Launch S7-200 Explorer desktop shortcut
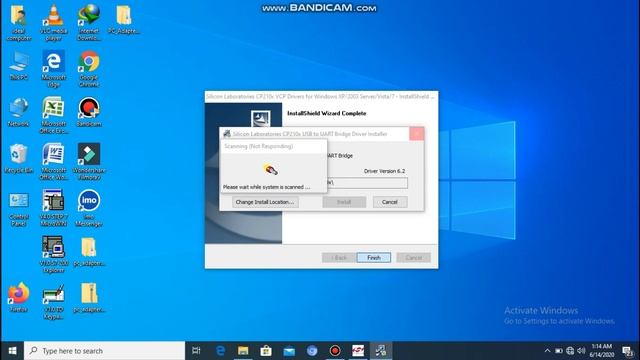The image size is (640, 360). coord(53,254)
